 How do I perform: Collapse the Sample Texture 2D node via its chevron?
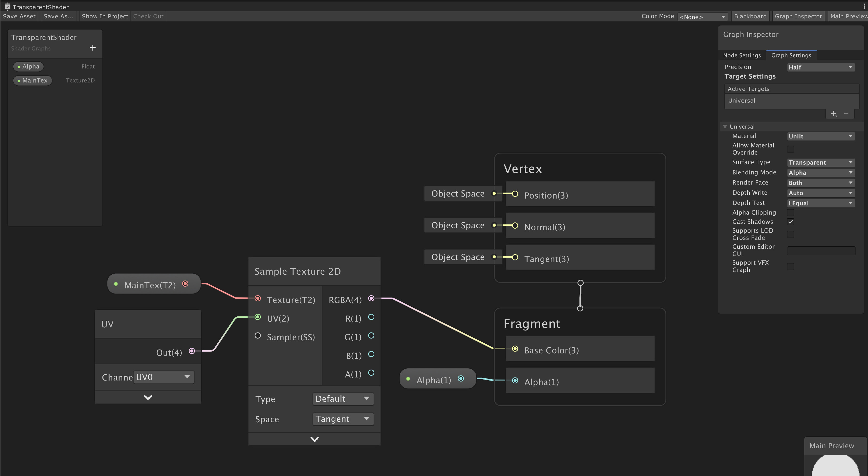pos(314,439)
